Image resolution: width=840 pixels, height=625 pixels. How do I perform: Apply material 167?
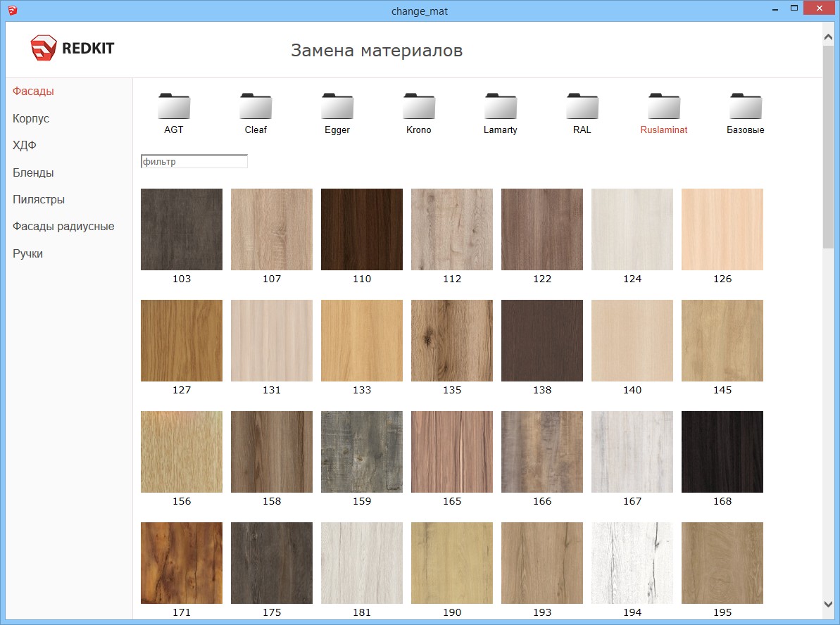pos(632,452)
